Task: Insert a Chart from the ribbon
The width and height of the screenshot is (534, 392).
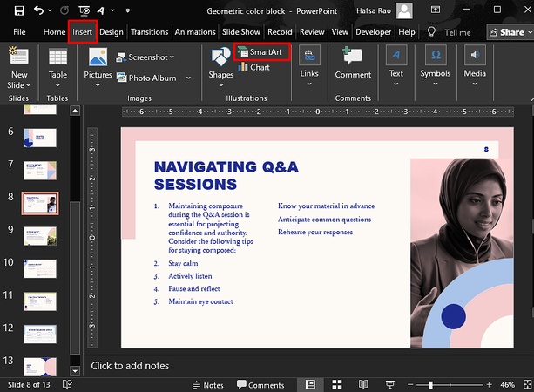Action: [x=253, y=68]
